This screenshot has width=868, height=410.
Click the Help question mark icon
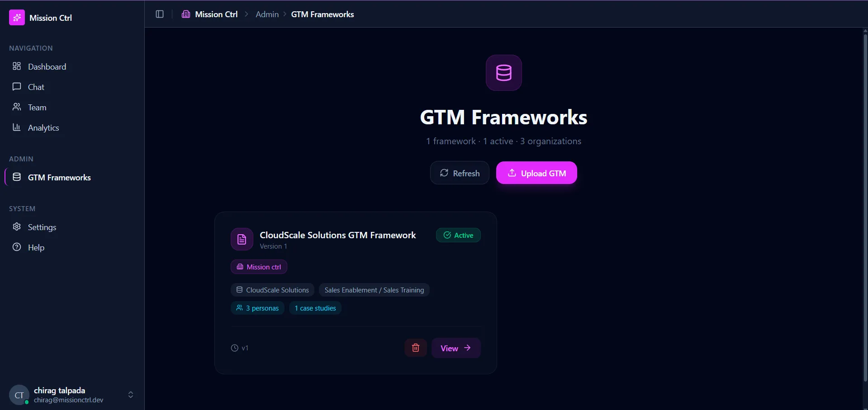click(x=16, y=247)
